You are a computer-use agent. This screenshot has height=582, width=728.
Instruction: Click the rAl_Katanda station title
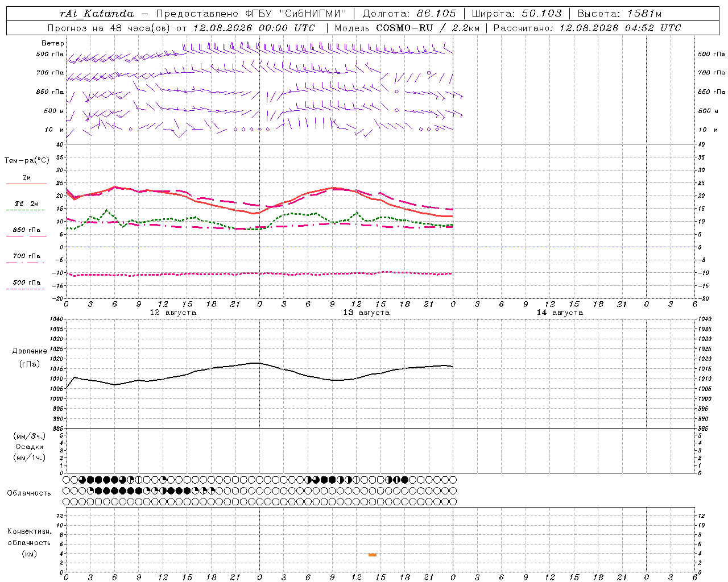coord(97,14)
